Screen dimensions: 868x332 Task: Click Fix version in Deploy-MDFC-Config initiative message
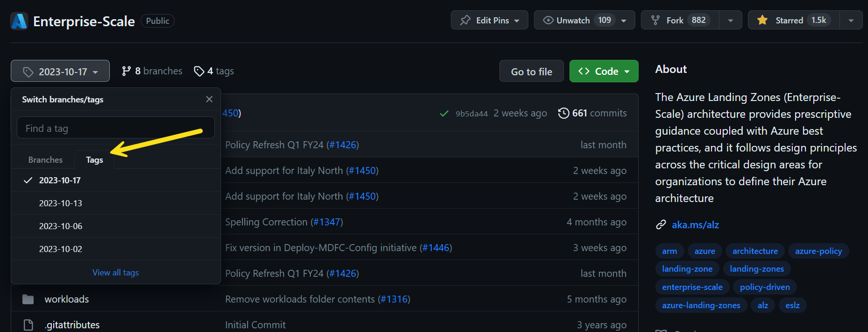tap(320, 248)
